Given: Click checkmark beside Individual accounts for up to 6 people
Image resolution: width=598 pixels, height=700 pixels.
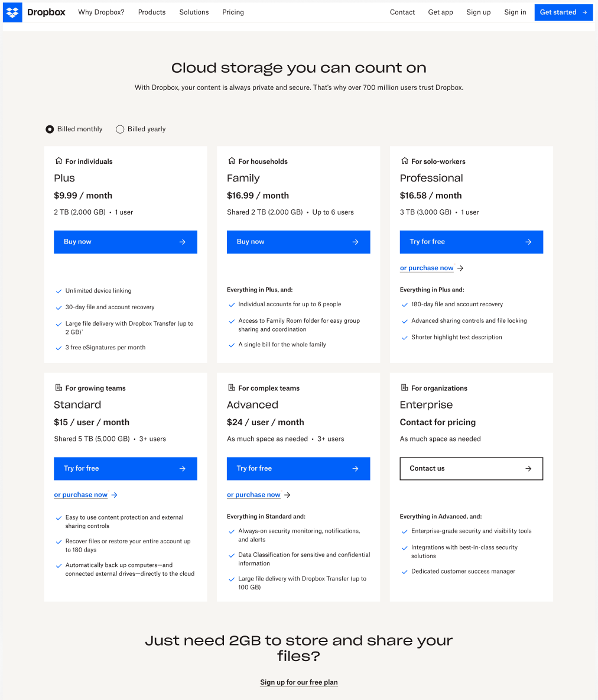Looking at the screenshot, I should coord(232,305).
